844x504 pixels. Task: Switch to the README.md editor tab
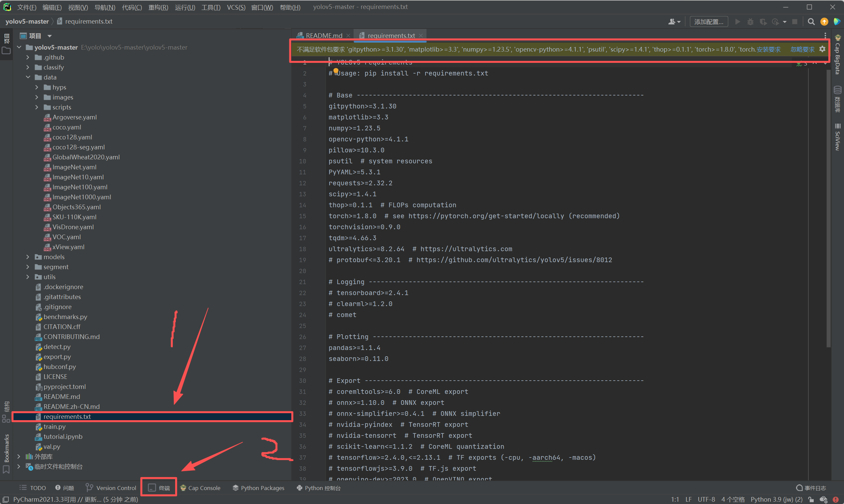(323, 35)
